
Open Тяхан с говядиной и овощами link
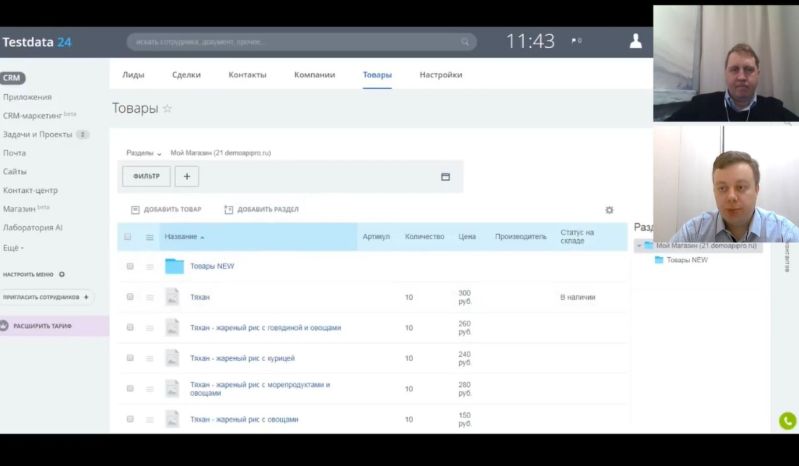coord(265,327)
